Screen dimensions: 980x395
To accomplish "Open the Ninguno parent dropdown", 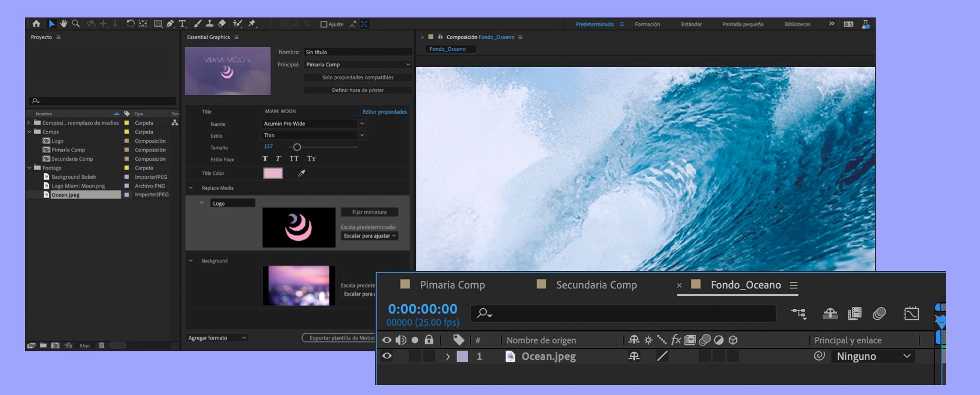I will (x=873, y=356).
